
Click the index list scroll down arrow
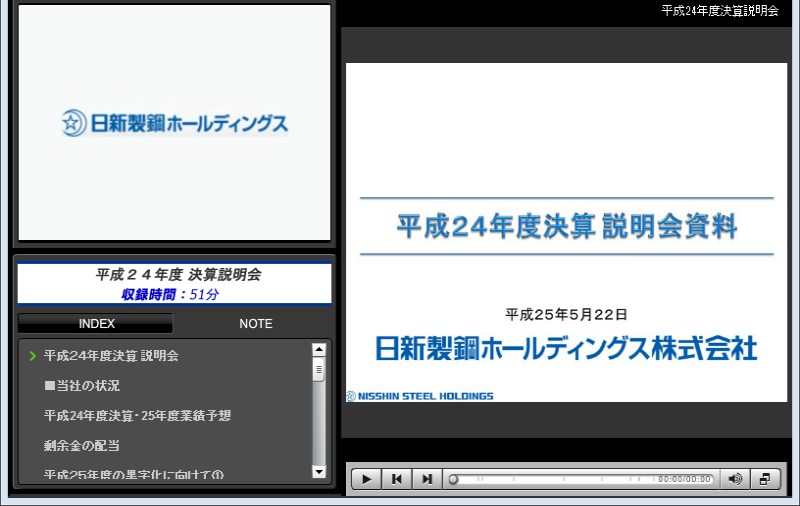click(319, 472)
